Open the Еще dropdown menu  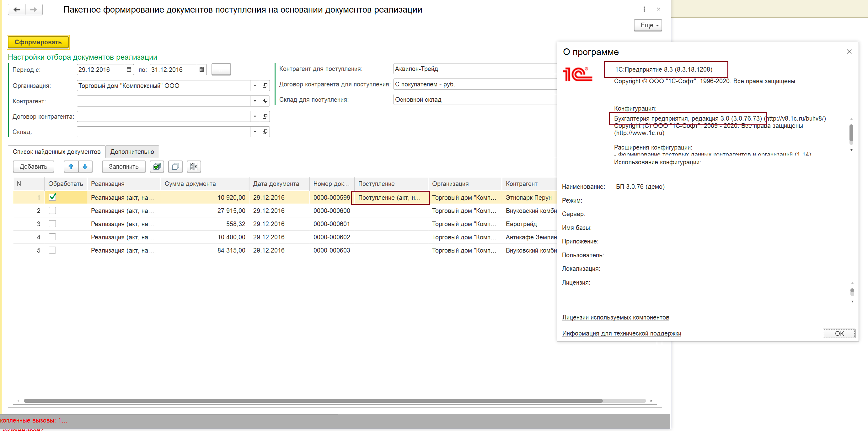click(x=648, y=25)
